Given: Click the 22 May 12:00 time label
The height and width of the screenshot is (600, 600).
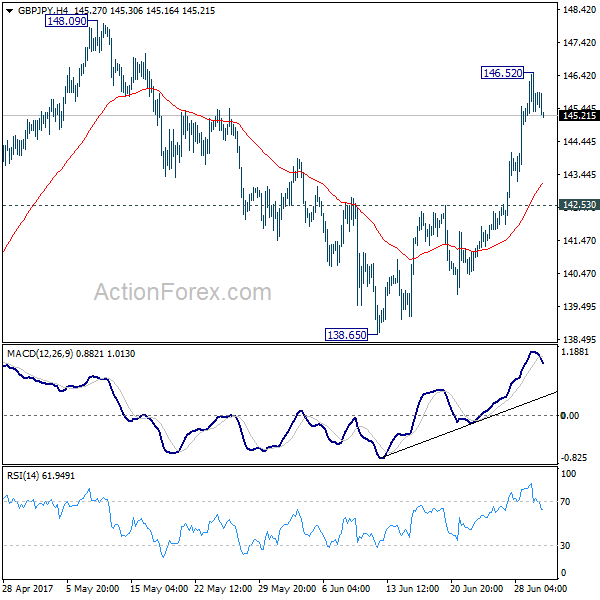Looking at the screenshot, I should pyautogui.click(x=223, y=588).
